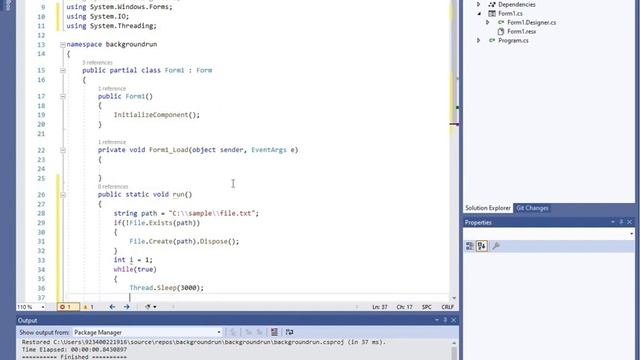Switch to the Git Changes tab

(532, 208)
